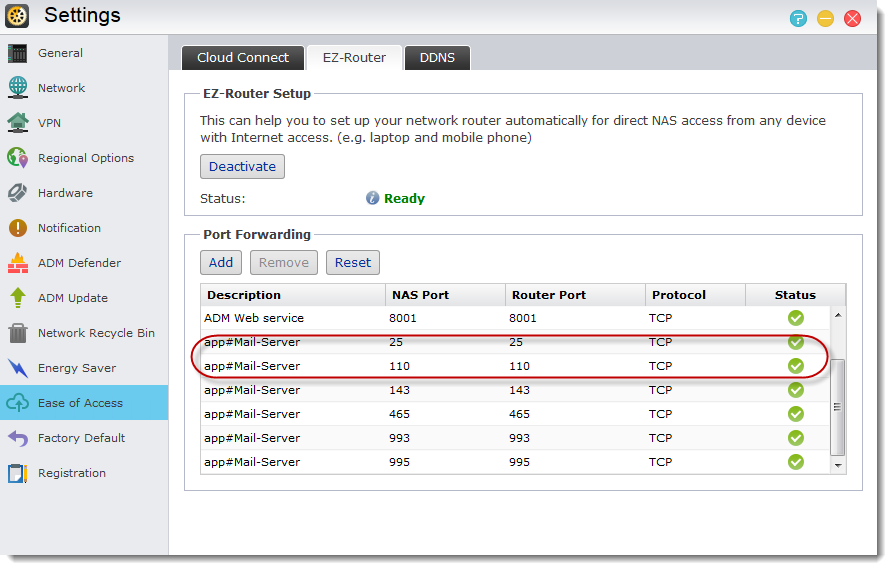Click the Energy Saver lightning icon
892x570 pixels.
18,368
